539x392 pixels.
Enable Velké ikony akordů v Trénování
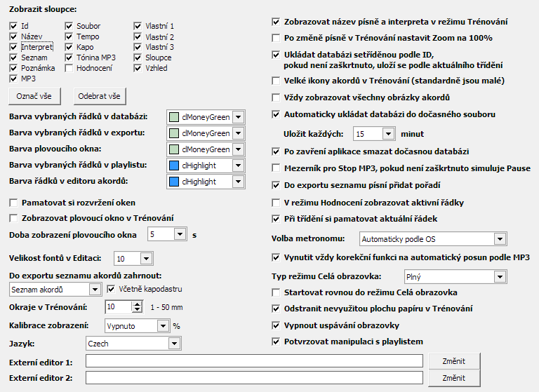point(276,81)
